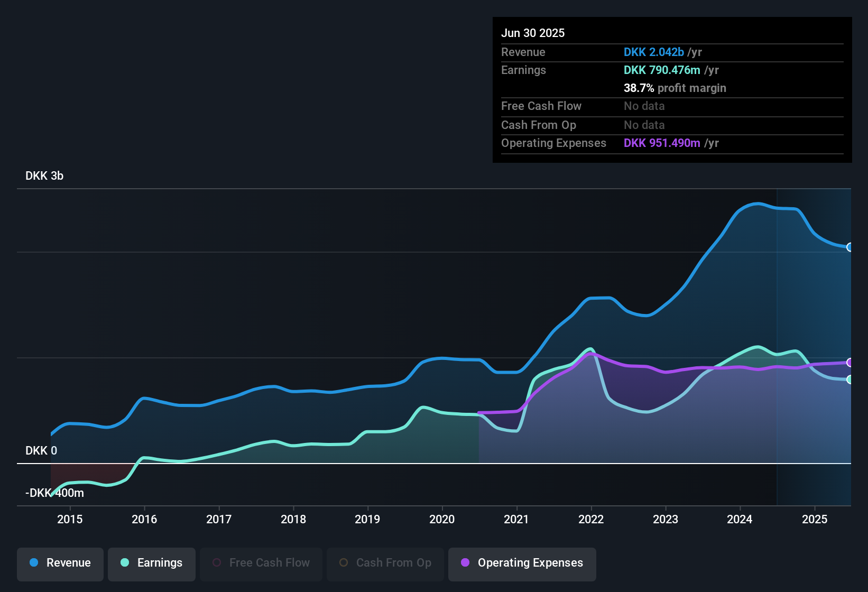Click the Revenue tooltip row label

coord(523,52)
